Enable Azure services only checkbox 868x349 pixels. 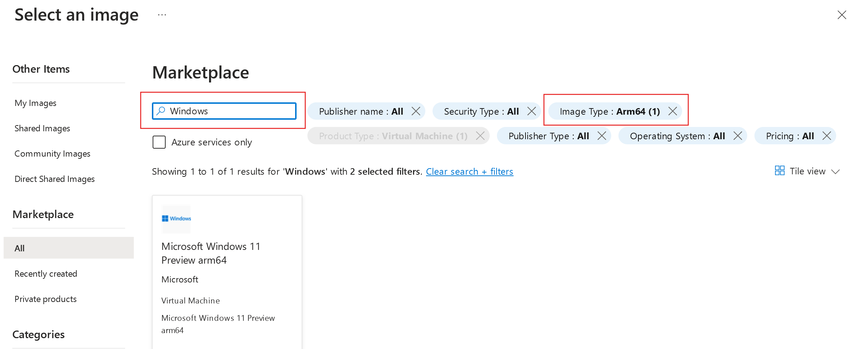159,142
